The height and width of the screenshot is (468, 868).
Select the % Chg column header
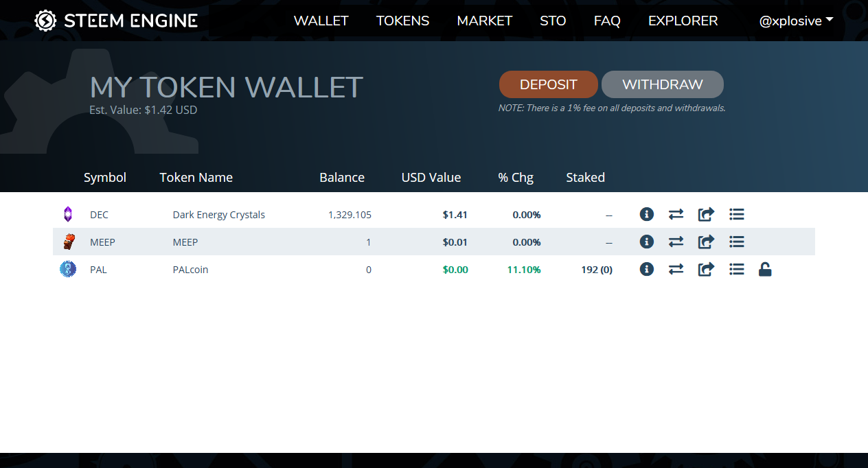click(x=516, y=177)
